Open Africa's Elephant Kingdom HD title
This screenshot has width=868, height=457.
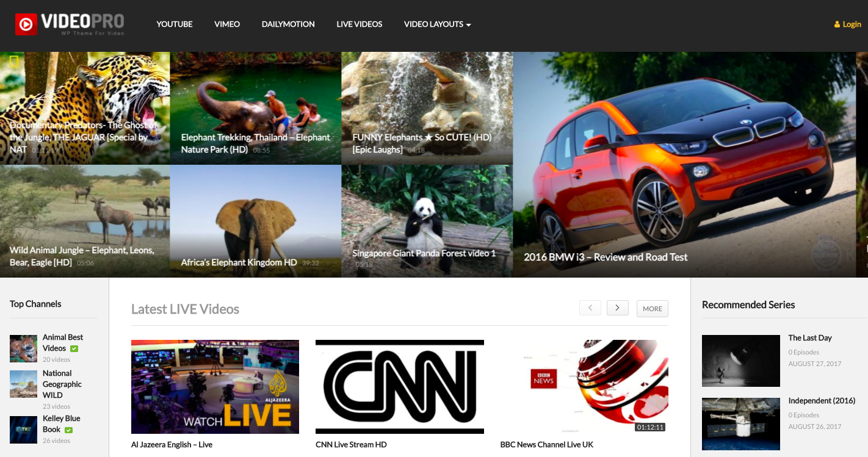pos(239,262)
